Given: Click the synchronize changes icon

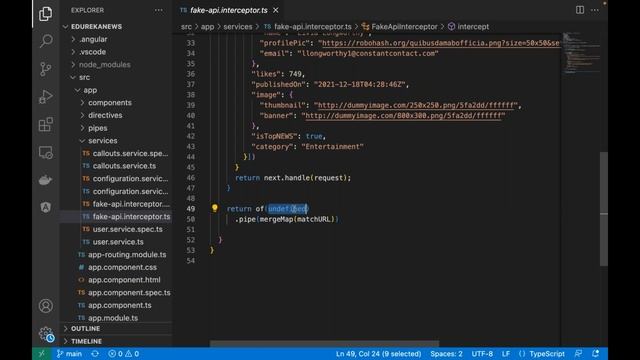Looking at the screenshot, I should click(95, 354).
